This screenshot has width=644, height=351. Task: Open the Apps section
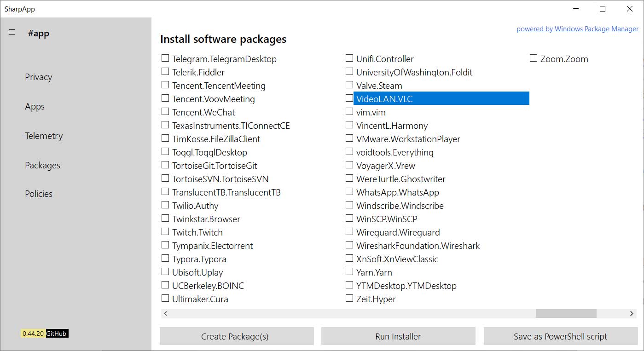click(35, 107)
